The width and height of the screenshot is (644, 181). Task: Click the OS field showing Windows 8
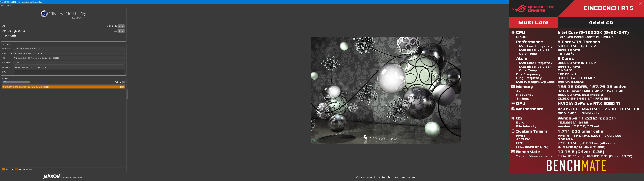click(69, 58)
